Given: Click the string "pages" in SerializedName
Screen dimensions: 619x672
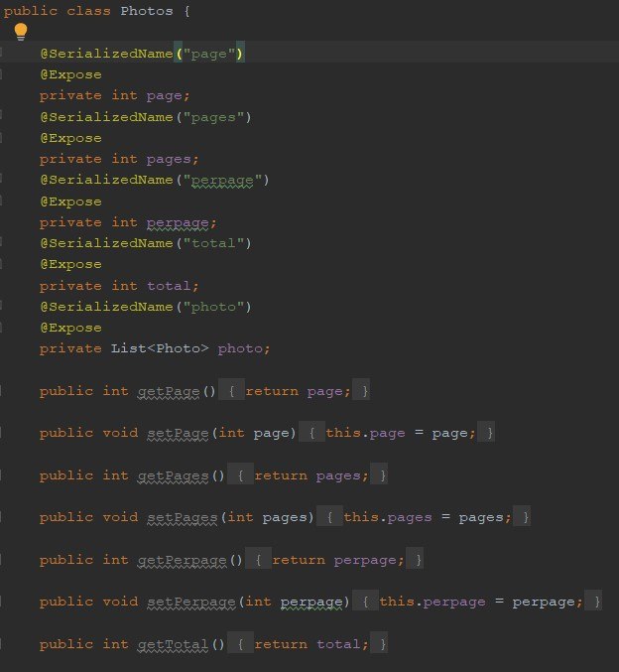Looking at the screenshot, I should [x=213, y=116].
